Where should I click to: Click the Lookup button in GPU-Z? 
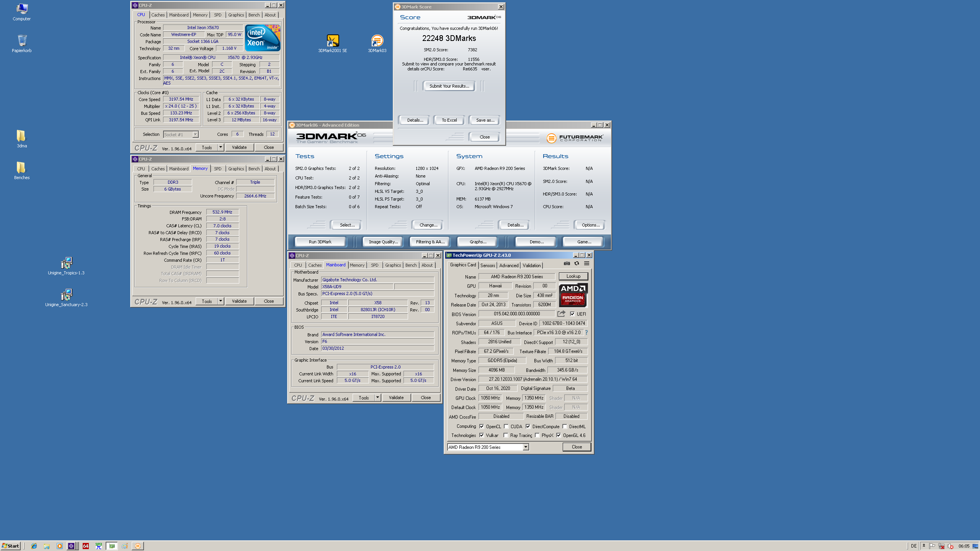coord(573,276)
